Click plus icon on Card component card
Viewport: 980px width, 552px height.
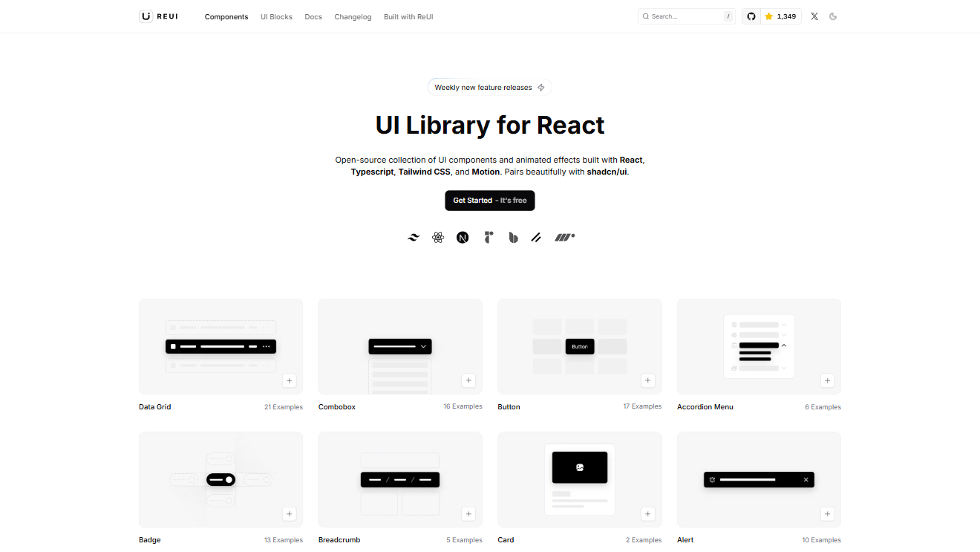[x=648, y=513]
